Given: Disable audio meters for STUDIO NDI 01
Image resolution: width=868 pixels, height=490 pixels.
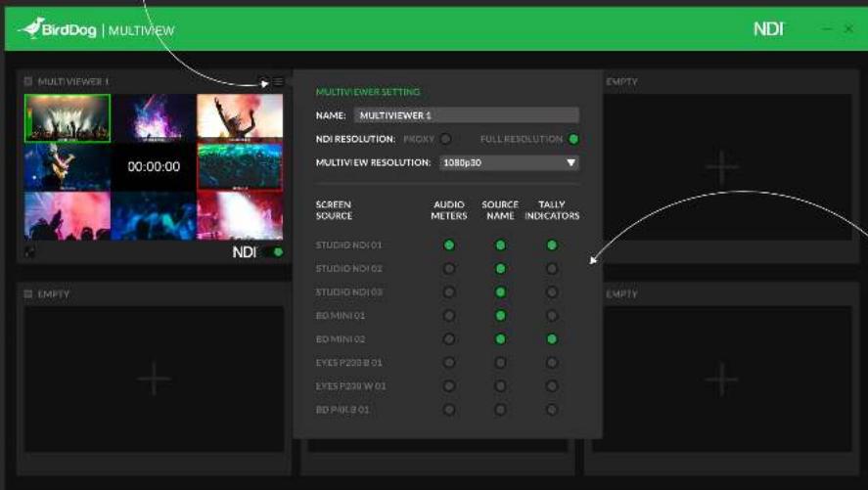Looking at the screenshot, I should click(449, 245).
